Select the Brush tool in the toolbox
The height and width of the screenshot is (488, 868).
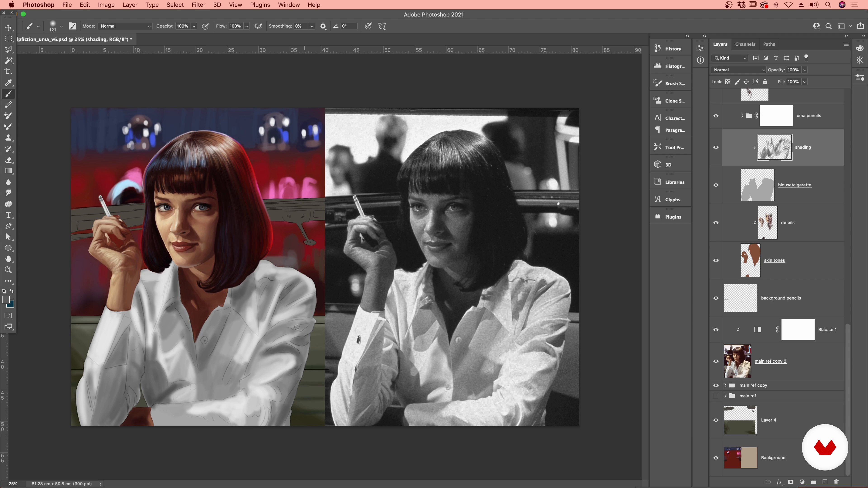pyautogui.click(x=8, y=94)
